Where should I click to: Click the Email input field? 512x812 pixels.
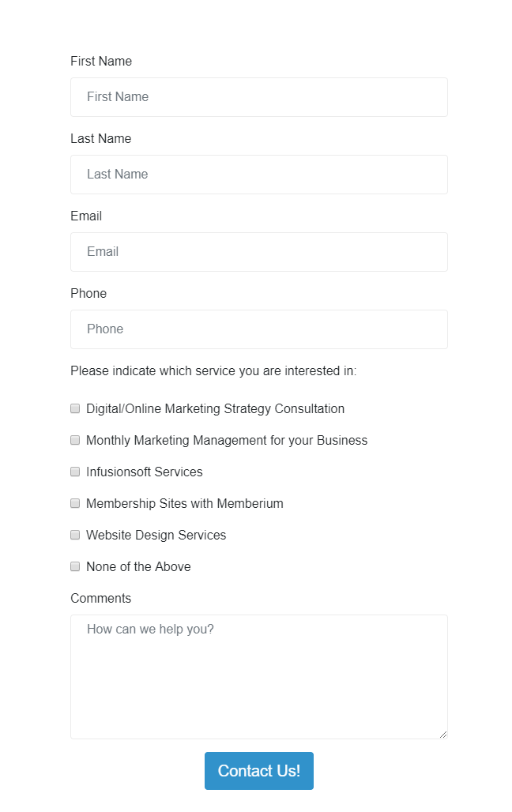[259, 252]
